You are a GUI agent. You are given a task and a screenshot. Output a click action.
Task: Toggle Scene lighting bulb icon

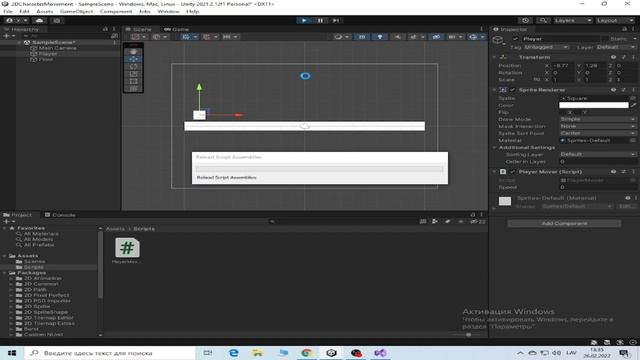[x=380, y=37]
